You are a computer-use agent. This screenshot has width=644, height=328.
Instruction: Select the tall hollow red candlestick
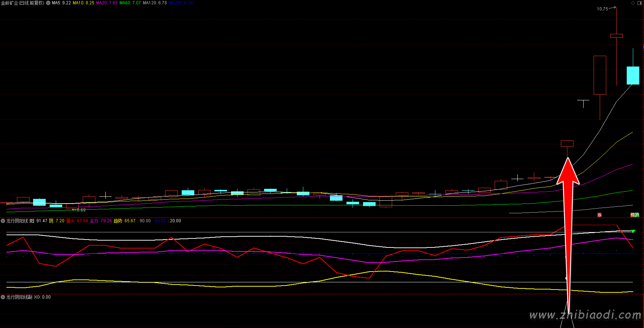coord(600,75)
